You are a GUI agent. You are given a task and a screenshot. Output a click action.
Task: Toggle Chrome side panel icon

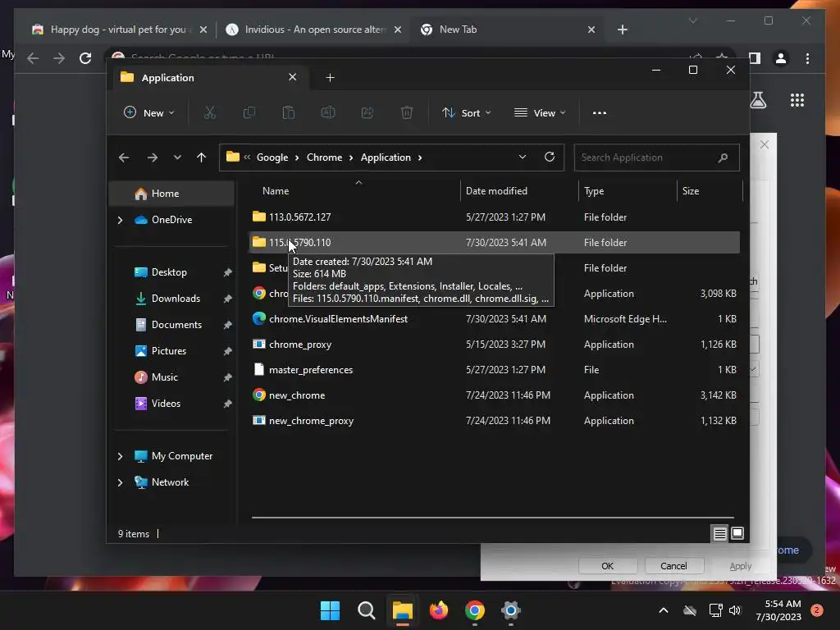pos(755,58)
